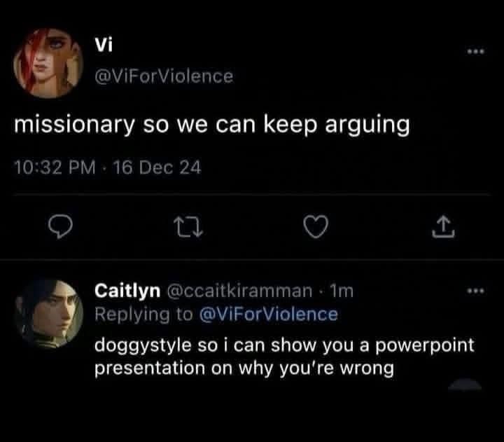Reply to Vi's tweet via comment icon
This screenshot has width=504, height=442.
[60, 226]
